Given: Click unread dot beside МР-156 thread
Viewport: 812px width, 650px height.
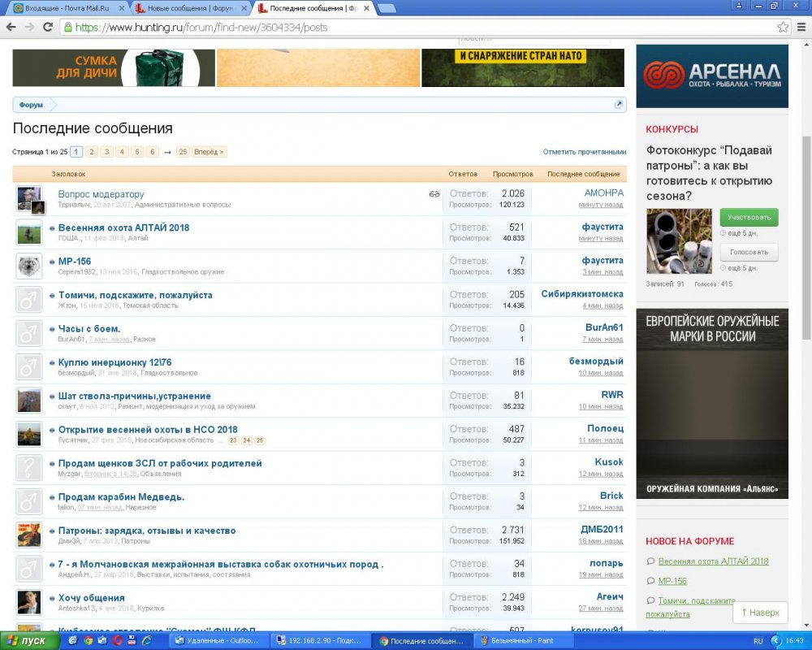Looking at the screenshot, I should (53, 262).
